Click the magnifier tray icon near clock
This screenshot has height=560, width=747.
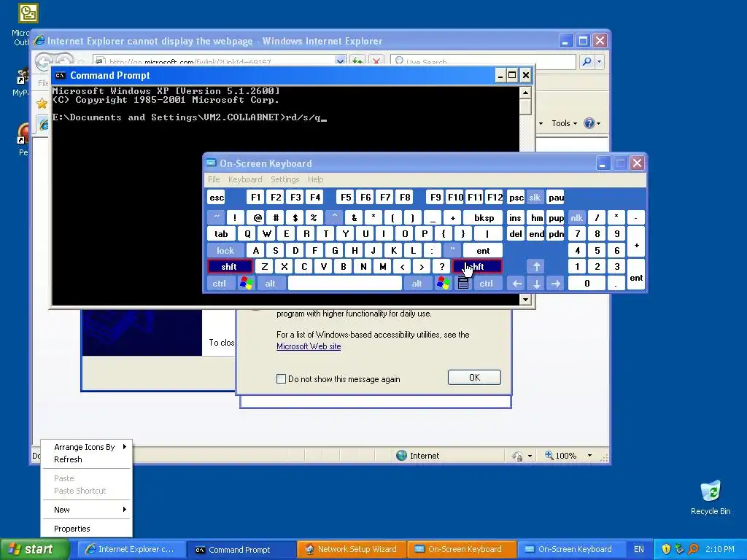(x=693, y=549)
